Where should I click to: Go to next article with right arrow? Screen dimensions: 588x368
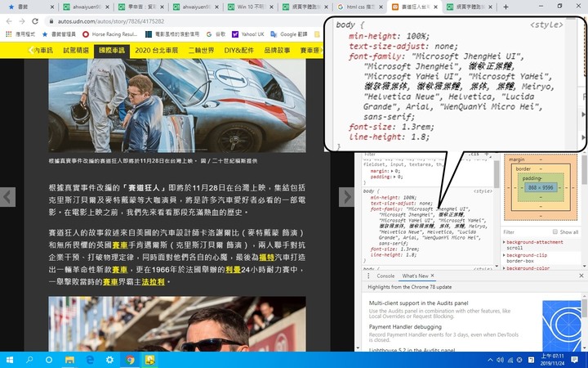(346, 197)
